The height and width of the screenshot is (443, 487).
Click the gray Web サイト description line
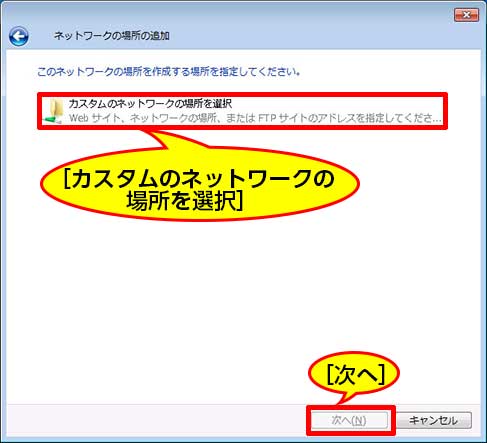point(255,118)
